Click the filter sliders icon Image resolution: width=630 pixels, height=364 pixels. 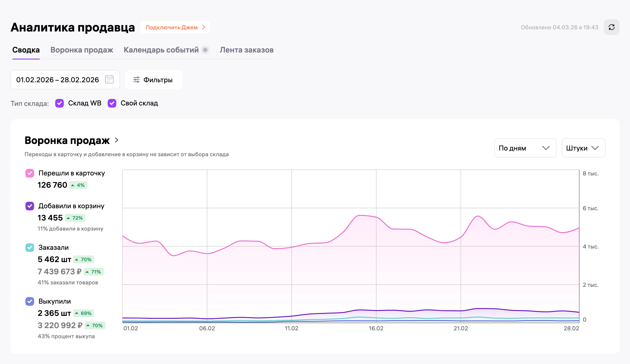click(x=136, y=80)
